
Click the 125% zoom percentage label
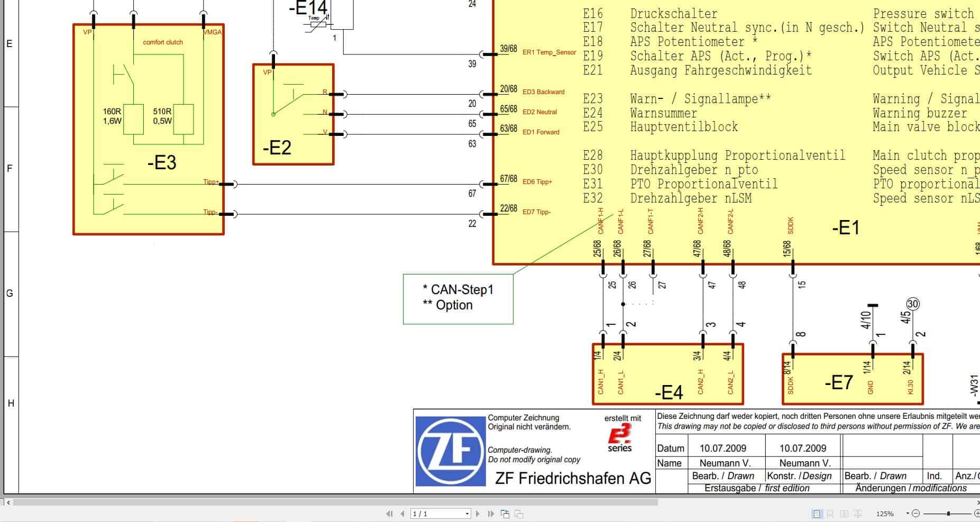[x=885, y=512]
